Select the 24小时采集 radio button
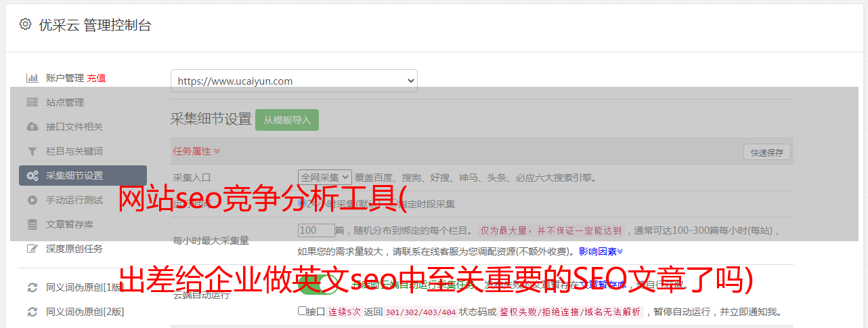The width and height of the screenshot is (868, 328). (302, 203)
